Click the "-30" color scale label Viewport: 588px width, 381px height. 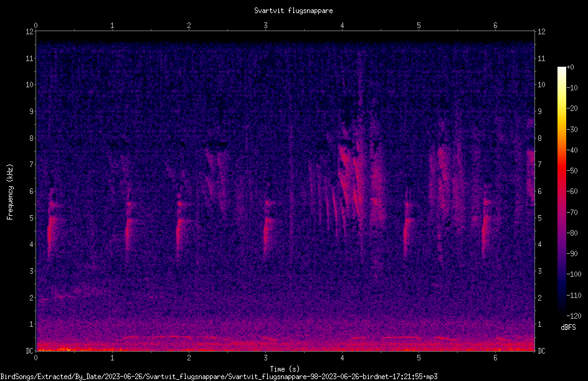tap(572, 130)
